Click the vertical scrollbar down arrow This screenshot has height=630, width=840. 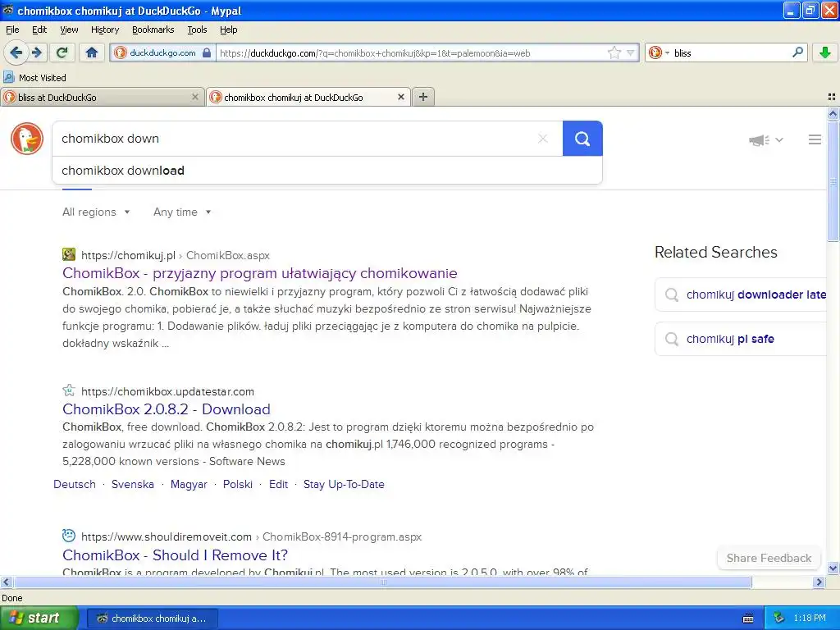tap(833, 568)
